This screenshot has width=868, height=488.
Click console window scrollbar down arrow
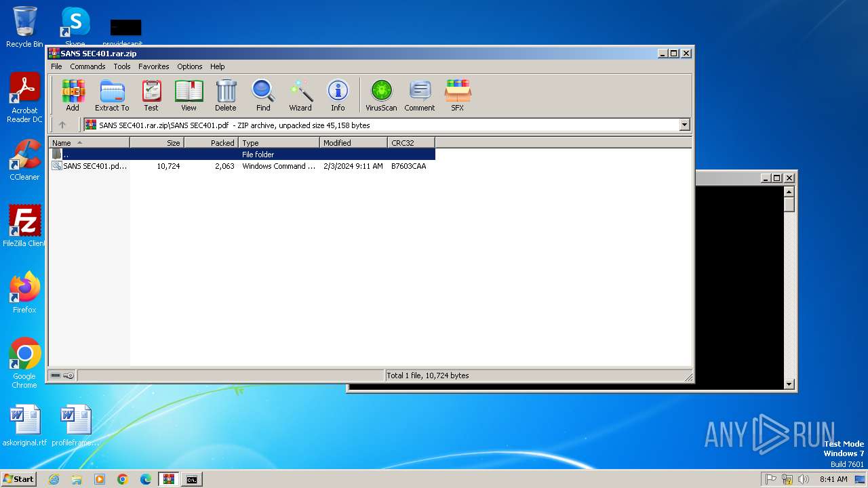789,384
